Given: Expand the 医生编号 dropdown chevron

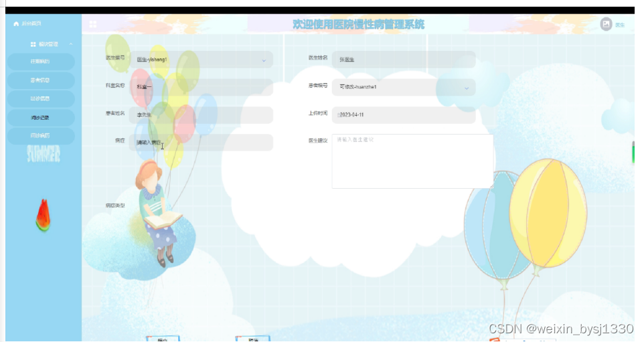Looking at the screenshot, I should click(264, 61).
